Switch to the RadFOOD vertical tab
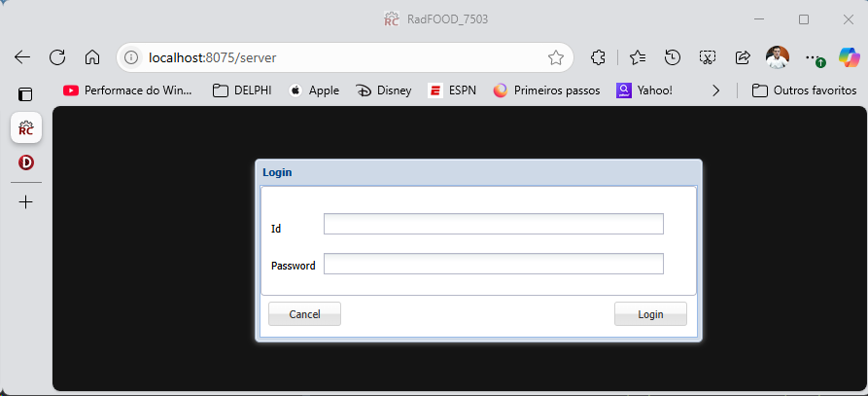Image resolution: width=868 pixels, height=396 pixels. click(x=26, y=127)
